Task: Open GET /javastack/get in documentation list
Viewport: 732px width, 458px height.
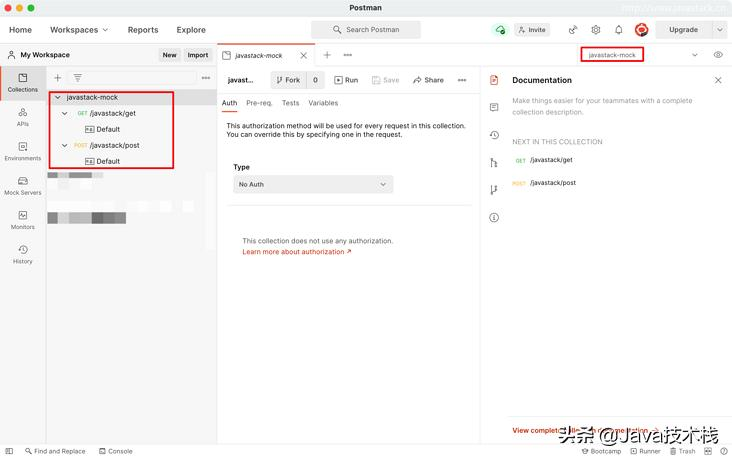Action: click(544, 160)
